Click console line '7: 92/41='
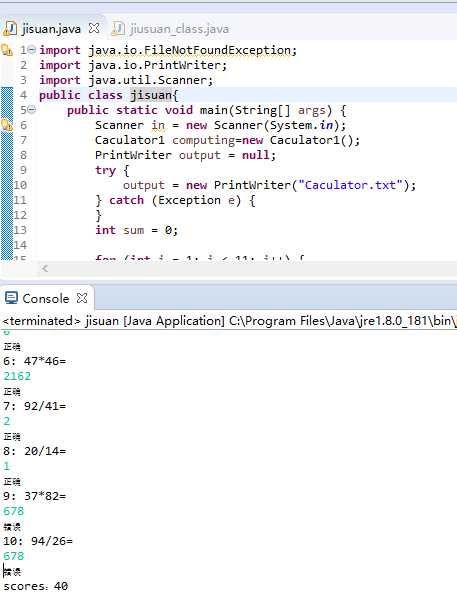The width and height of the screenshot is (457, 604). tap(35, 406)
